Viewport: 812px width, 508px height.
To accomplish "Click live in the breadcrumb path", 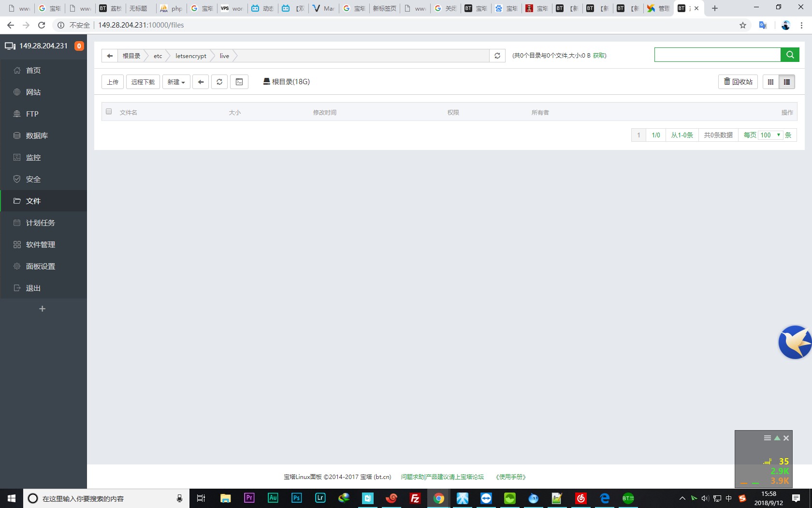I will click(x=224, y=56).
